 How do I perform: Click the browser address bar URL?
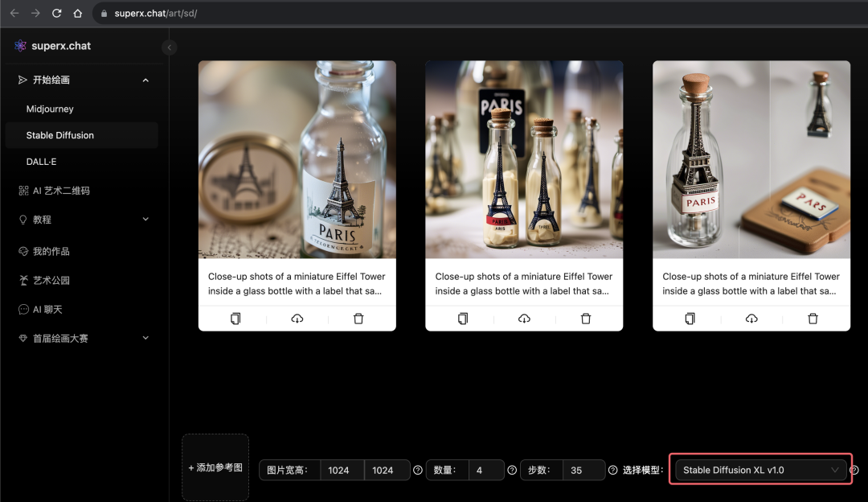[156, 14]
